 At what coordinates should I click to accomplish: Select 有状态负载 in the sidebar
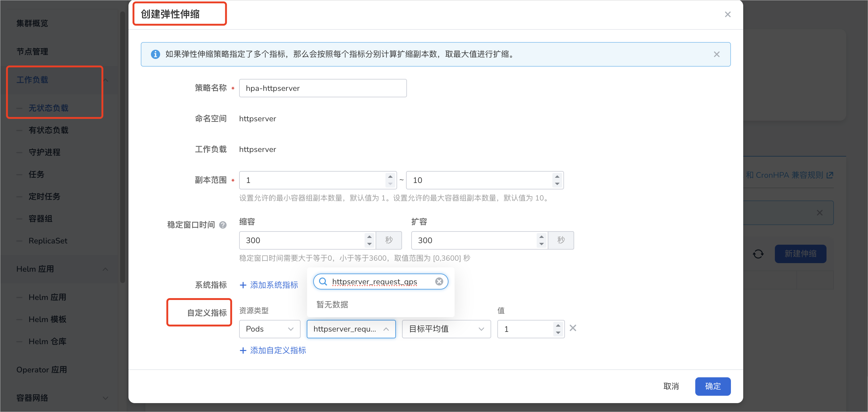(x=49, y=130)
